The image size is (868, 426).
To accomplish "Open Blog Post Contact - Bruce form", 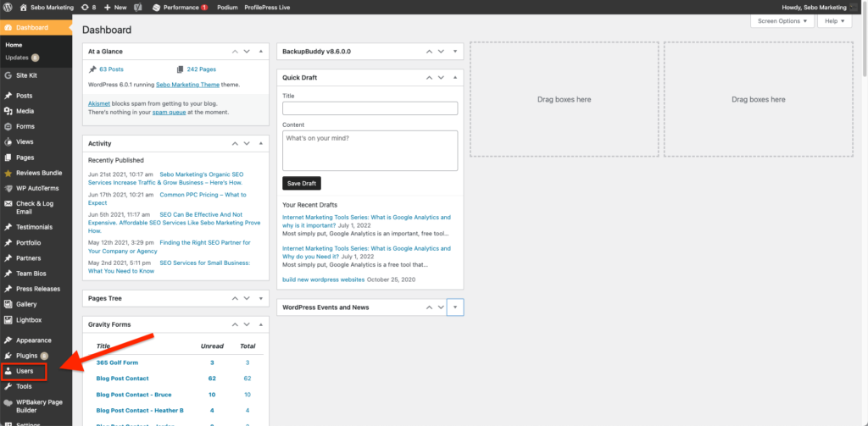I will click(x=134, y=395).
